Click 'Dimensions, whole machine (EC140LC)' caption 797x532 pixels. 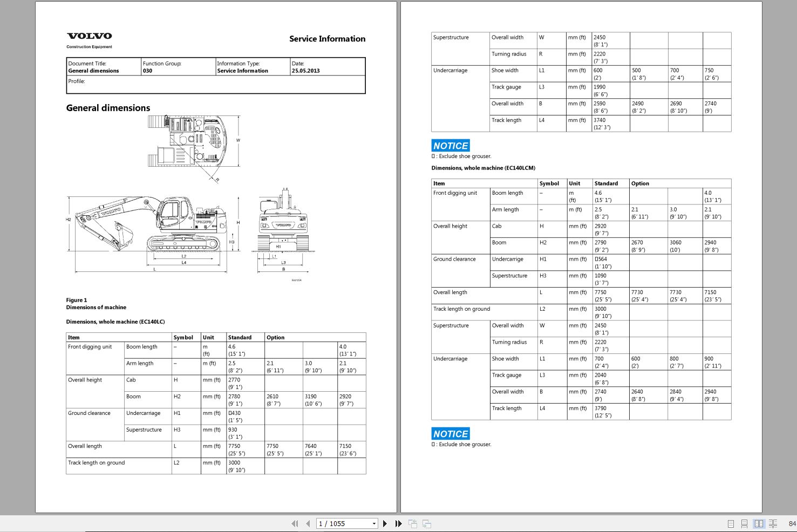point(115,322)
